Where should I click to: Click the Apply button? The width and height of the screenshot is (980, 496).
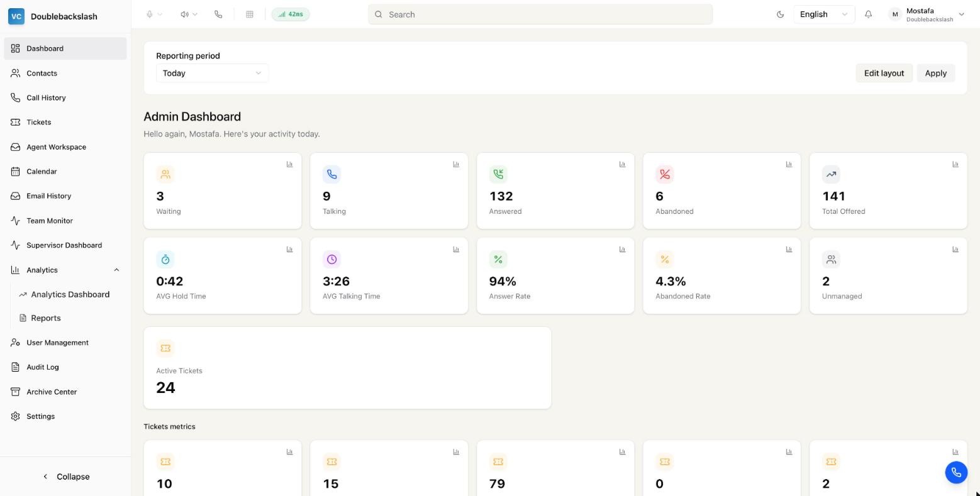[935, 73]
